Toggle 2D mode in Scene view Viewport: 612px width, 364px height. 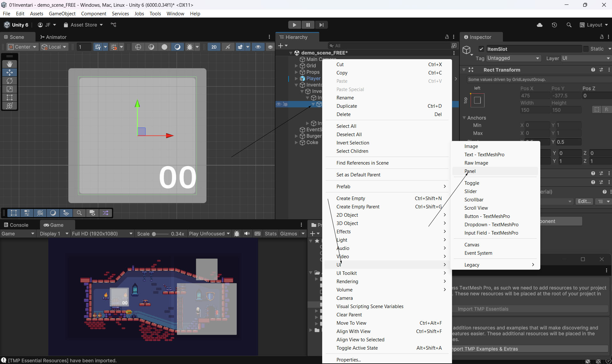(x=214, y=47)
